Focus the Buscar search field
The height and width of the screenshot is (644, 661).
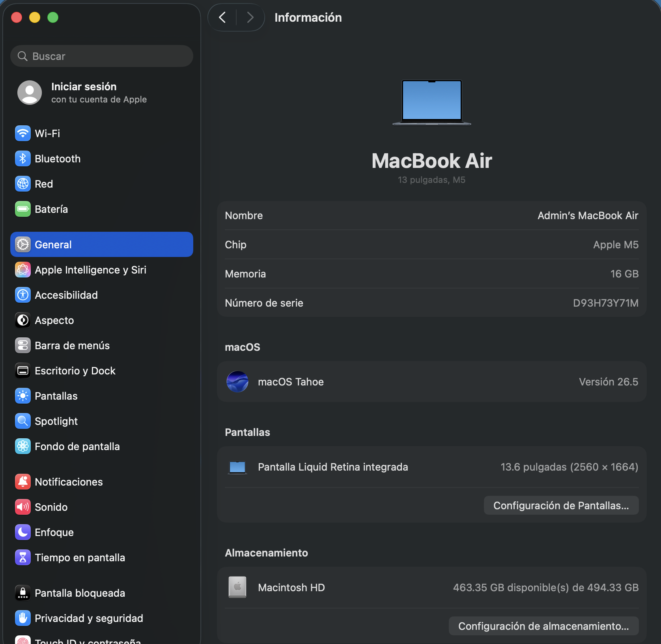102,56
